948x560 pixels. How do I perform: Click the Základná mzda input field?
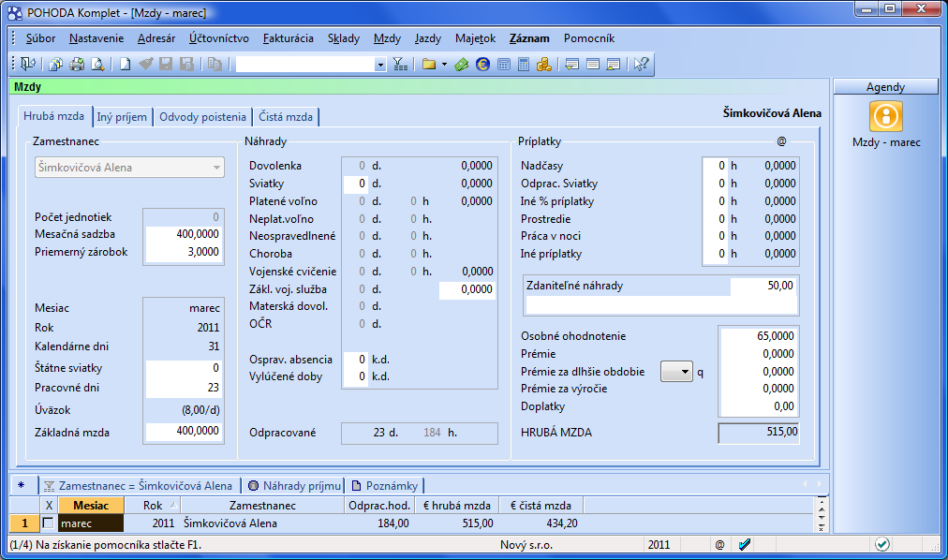click(x=184, y=431)
